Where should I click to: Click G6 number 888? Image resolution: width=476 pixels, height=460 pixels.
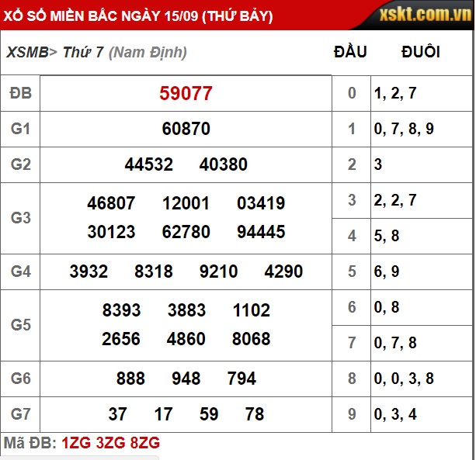tap(130, 379)
